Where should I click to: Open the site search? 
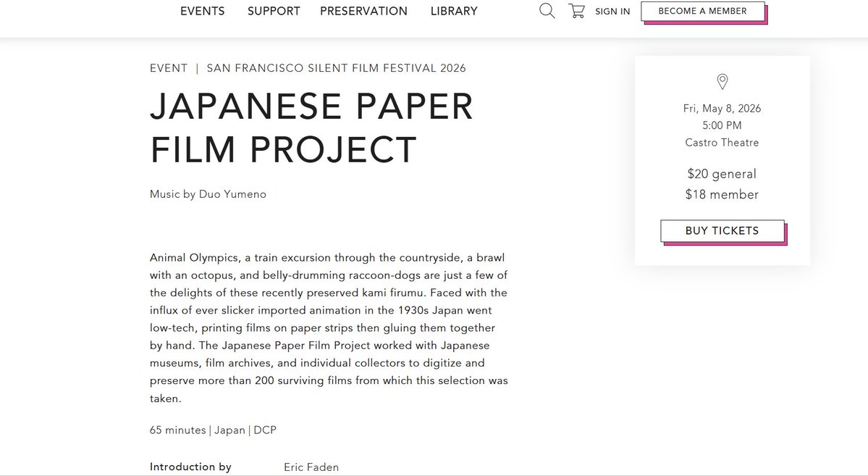tap(547, 11)
